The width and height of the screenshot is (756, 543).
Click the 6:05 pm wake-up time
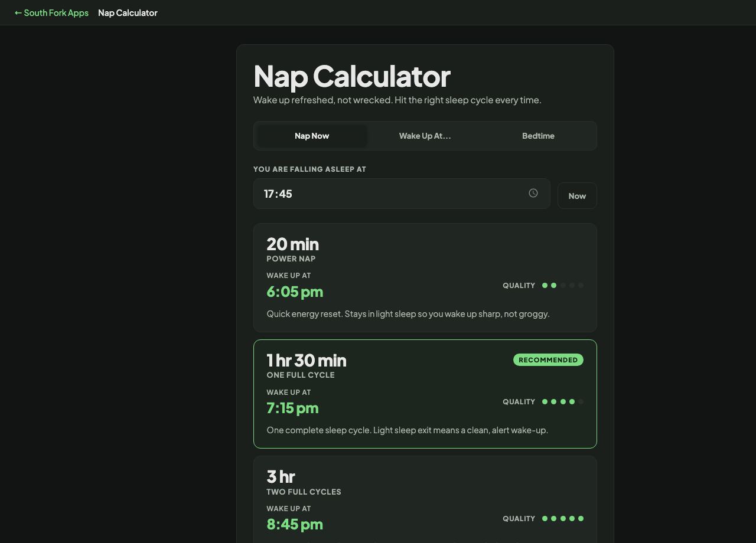coord(295,292)
